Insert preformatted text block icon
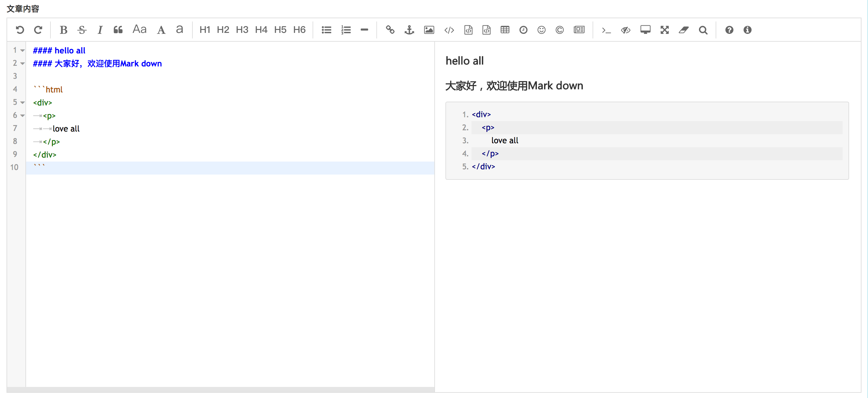 point(468,30)
